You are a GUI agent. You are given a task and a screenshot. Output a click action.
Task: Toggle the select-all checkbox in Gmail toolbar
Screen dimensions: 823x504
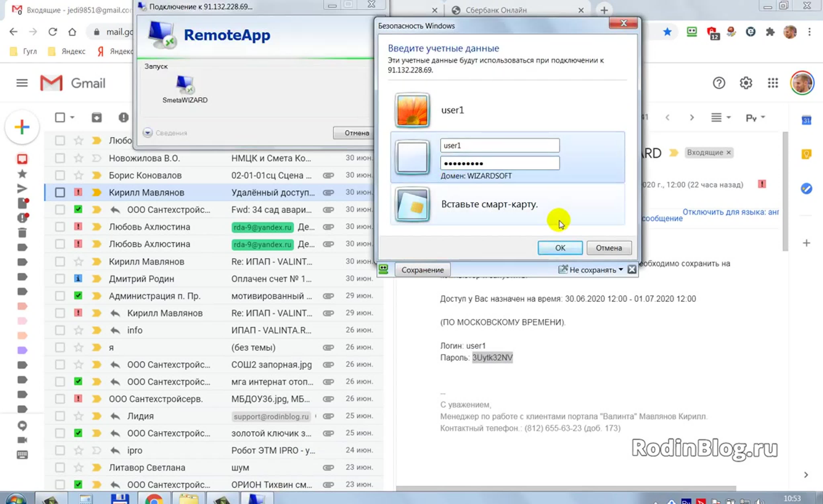(60, 118)
